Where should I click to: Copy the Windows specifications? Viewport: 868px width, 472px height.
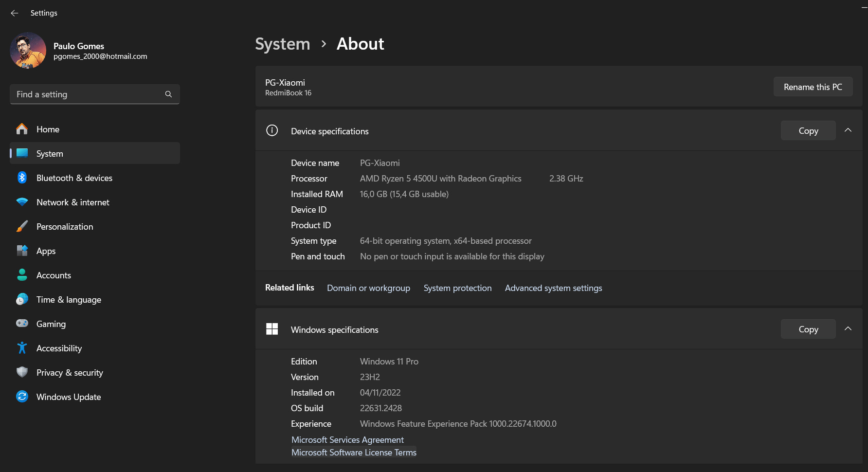pyautogui.click(x=808, y=329)
